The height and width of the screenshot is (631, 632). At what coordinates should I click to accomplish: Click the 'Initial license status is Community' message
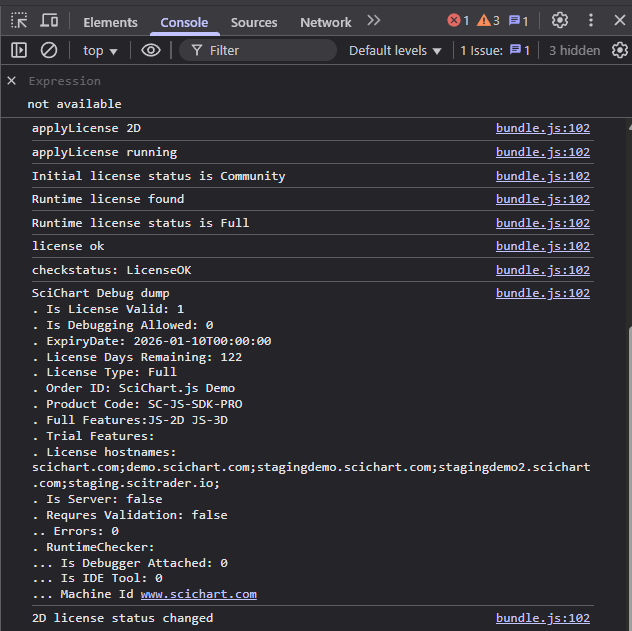click(x=159, y=176)
